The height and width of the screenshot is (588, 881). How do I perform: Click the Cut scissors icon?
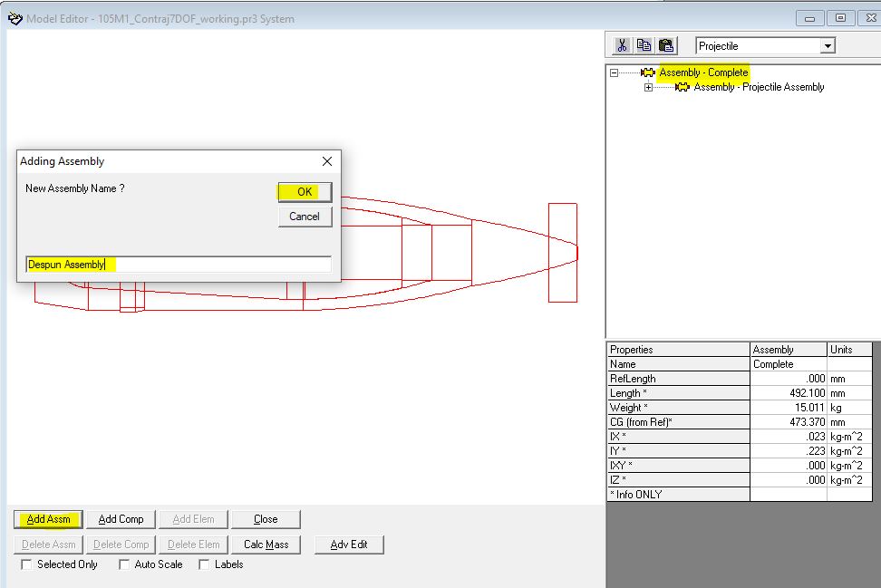[623, 45]
